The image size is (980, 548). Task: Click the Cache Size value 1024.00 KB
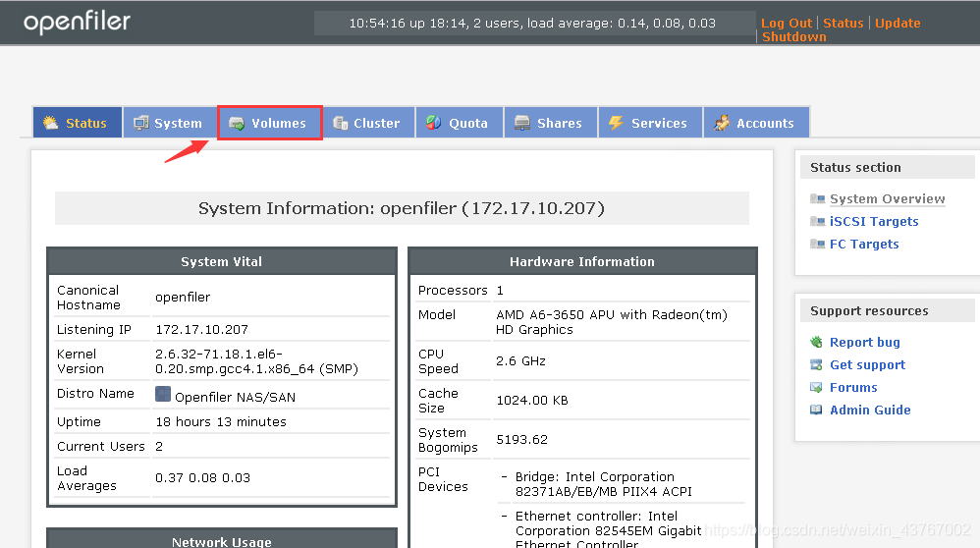pyautogui.click(x=532, y=400)
